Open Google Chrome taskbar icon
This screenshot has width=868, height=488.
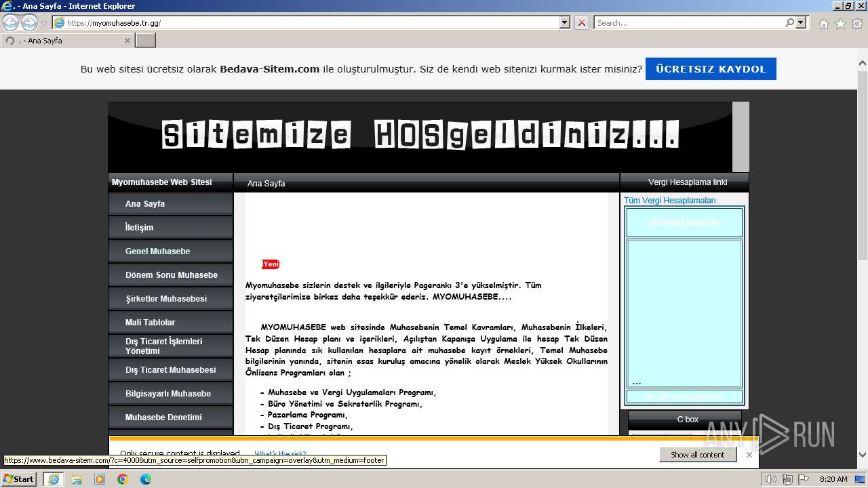pos(123,479)
